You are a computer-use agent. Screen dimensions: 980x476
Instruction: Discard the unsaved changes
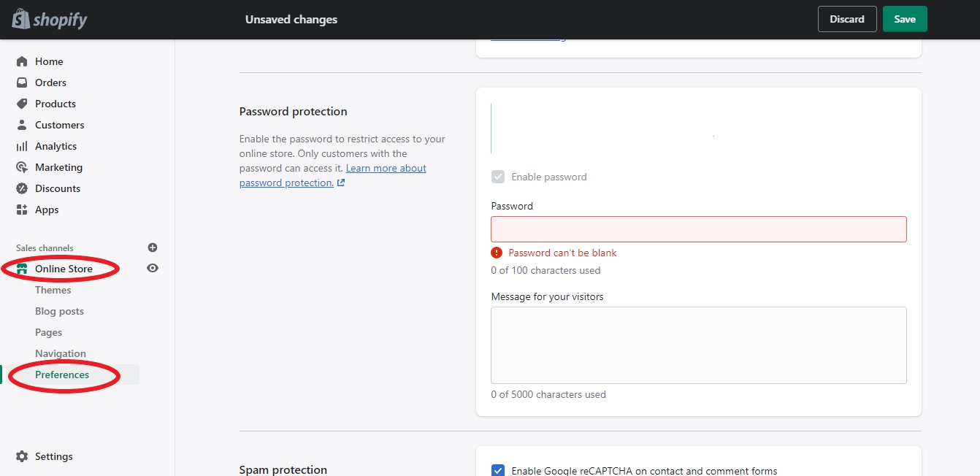point(847,19)
